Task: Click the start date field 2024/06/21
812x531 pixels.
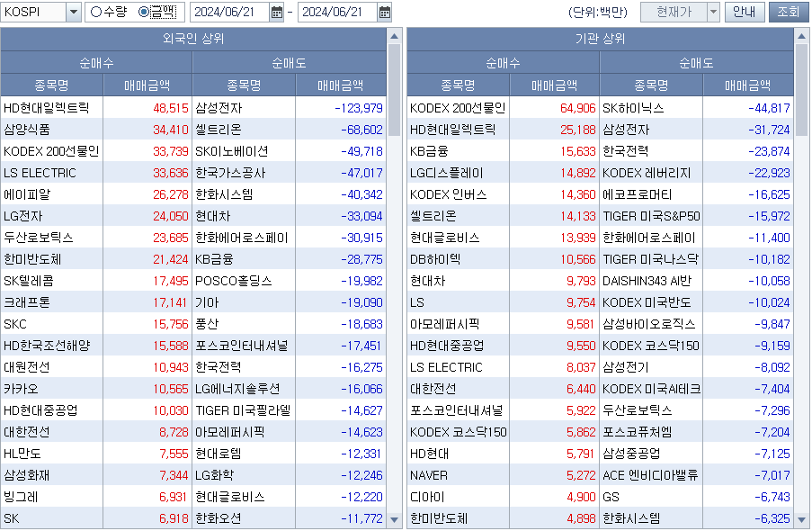Action: pos(230,12)
